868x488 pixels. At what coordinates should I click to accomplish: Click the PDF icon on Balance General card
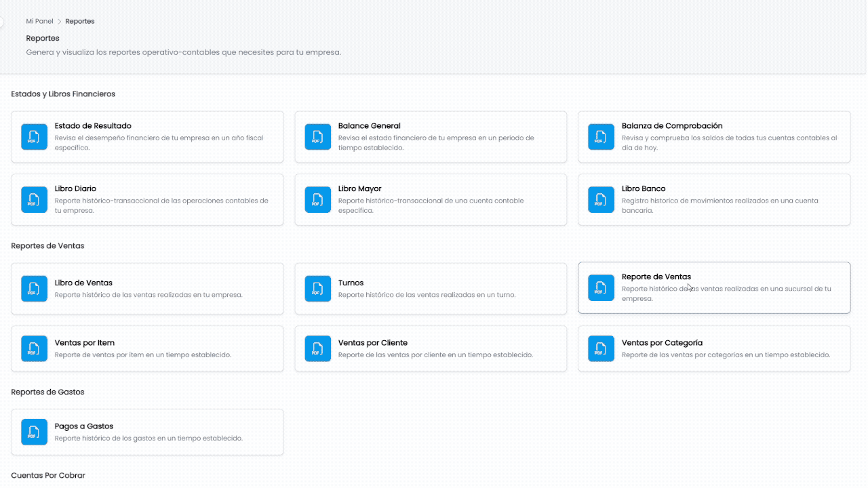[317, 137]
